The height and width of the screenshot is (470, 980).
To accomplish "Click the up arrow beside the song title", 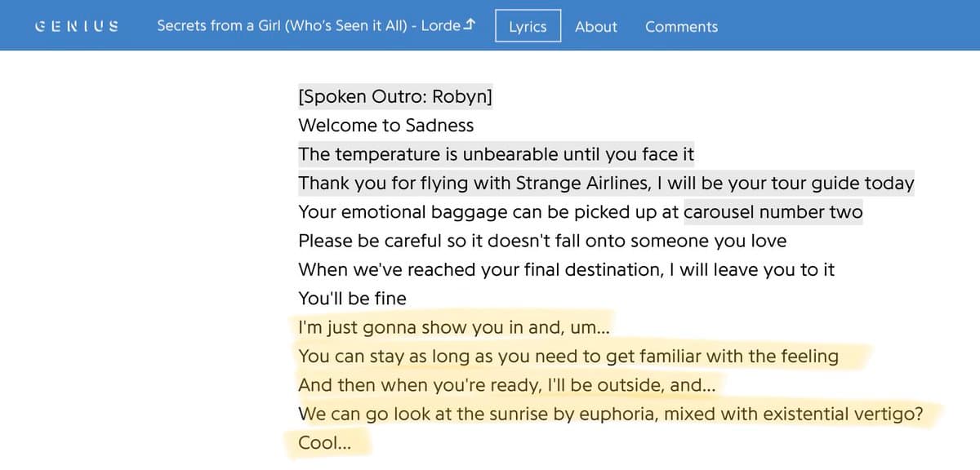I will (469, 25).
